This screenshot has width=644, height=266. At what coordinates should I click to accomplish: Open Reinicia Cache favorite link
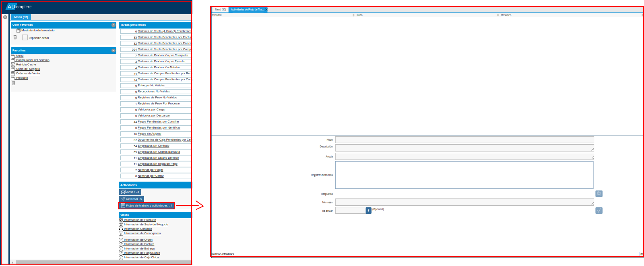tap(26, 65)
